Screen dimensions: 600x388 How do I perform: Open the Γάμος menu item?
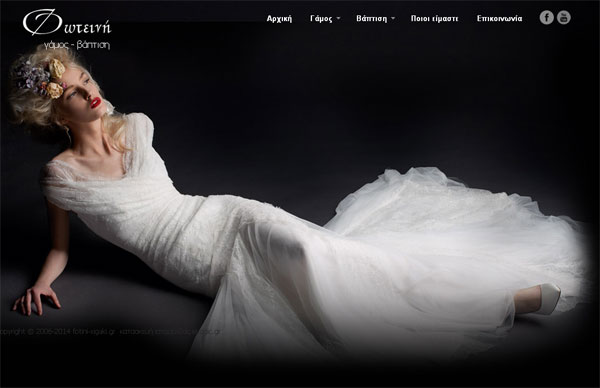pos(321,18)
